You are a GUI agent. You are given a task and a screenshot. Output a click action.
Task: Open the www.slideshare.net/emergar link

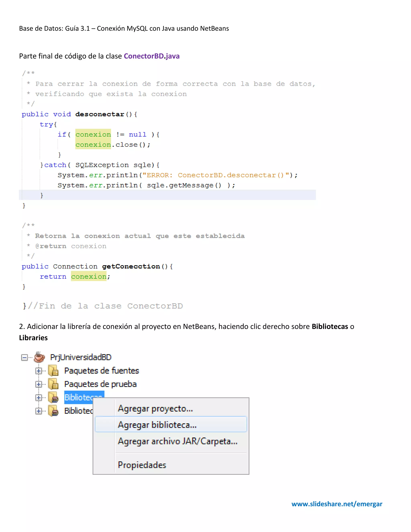[x=337, y=504]
